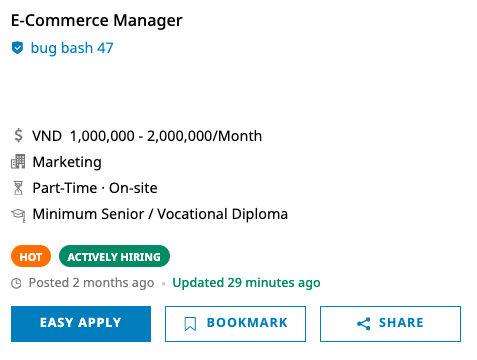Image resolution: width=477 pixels, height=360 pixels.
Task: Open the bug bash 47 company link
Action: pos(72,48)
